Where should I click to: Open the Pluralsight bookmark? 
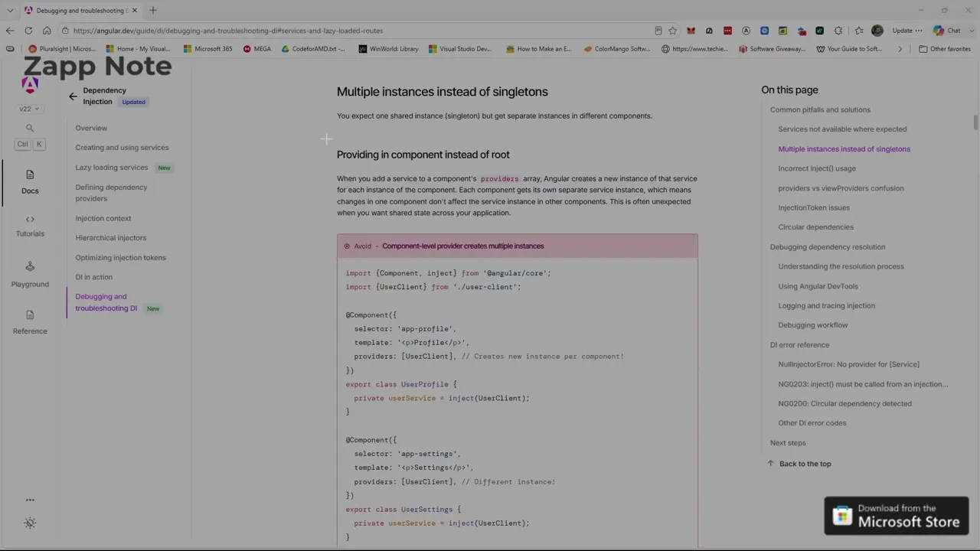(61, 49)
